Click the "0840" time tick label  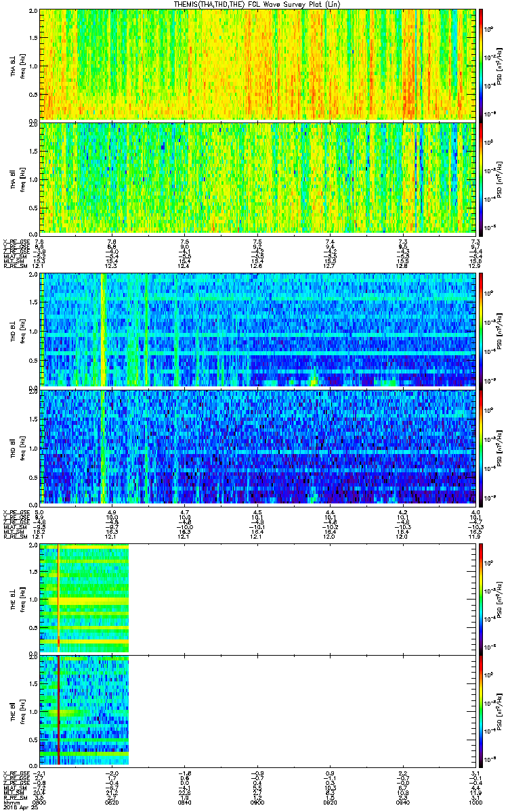pos(185,801)
